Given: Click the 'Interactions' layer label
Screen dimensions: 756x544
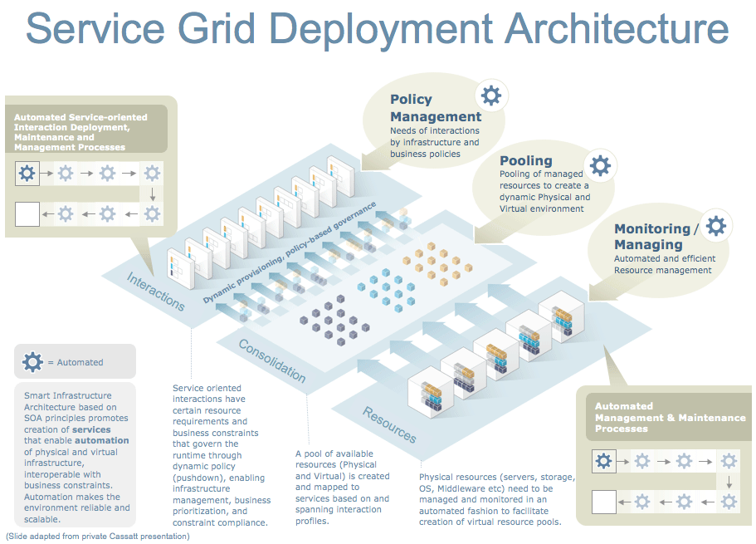Looking at the screenshot, I should 156,291.
